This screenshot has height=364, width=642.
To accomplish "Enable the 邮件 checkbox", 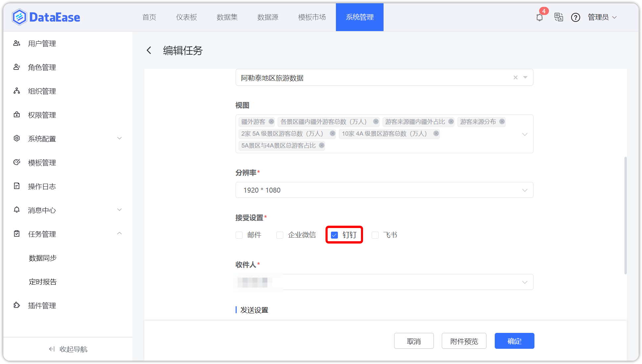I will [x=239, y=235].
